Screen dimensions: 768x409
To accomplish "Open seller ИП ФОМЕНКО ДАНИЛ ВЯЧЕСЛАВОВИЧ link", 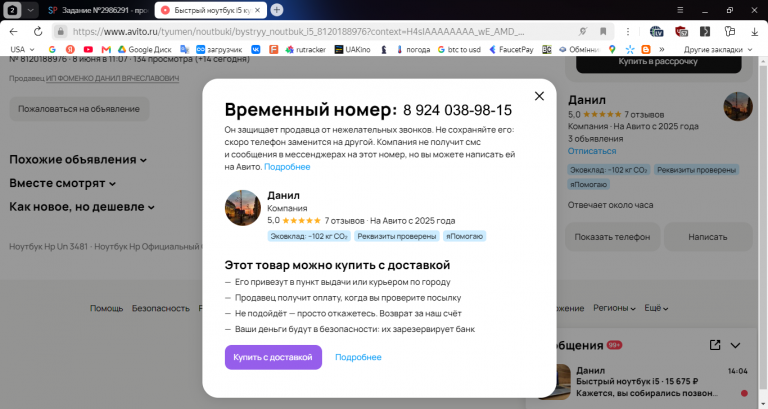I will click(113, 78).
